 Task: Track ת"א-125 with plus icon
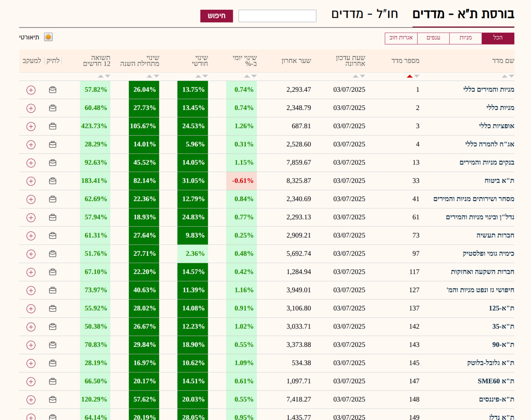[31, 309]
